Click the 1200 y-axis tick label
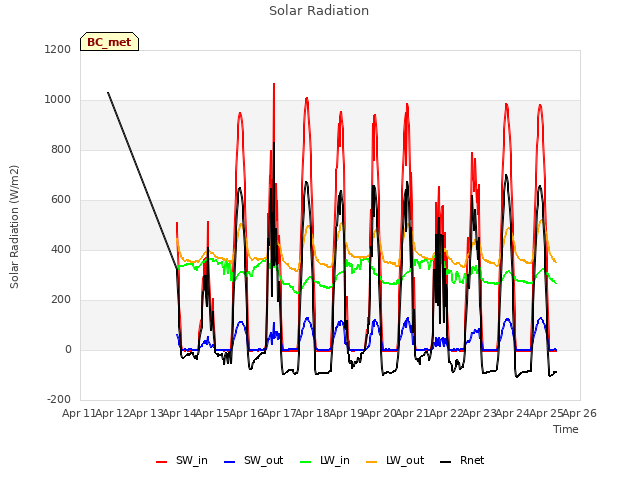The height and width of the screenshot is (480, 640). point(58,49)
